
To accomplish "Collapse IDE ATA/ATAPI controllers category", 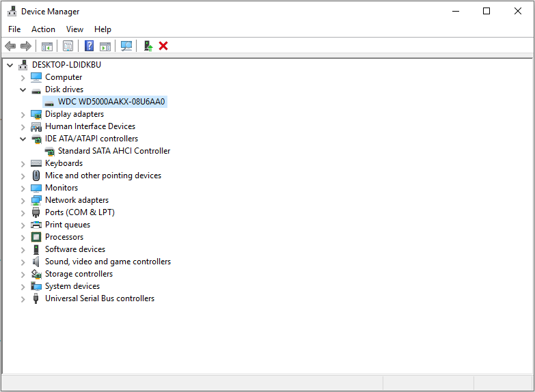I will coord(23,139).
